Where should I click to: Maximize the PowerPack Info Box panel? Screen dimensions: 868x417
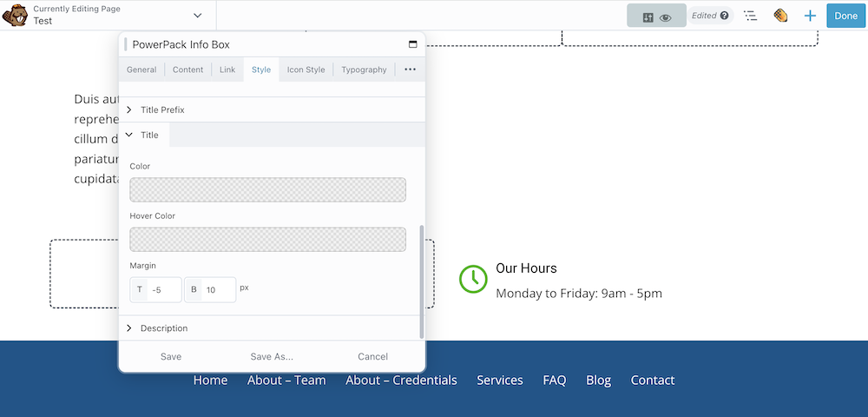pyautogui.click(x=412, y=44)
